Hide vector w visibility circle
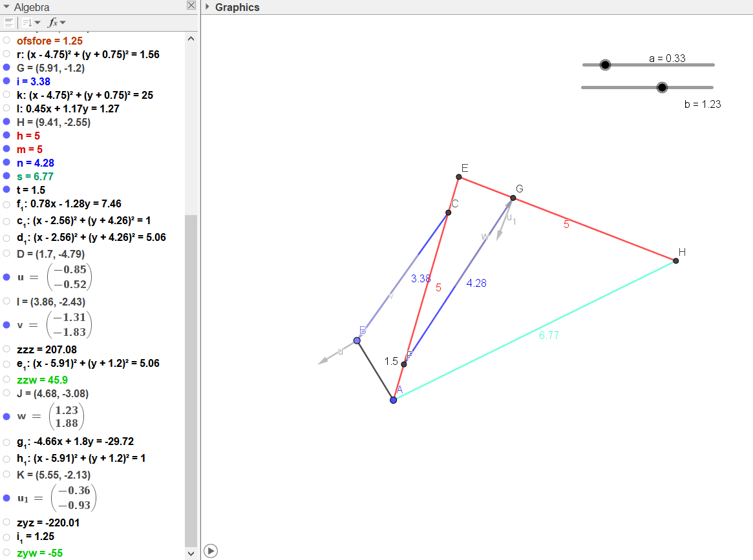Screen dimensions: 753x560 6,417
